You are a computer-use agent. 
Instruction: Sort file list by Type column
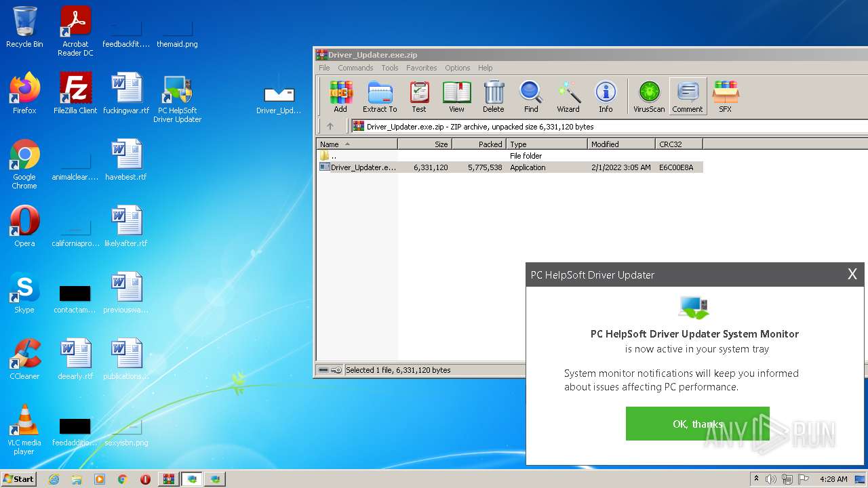[547, 144]
